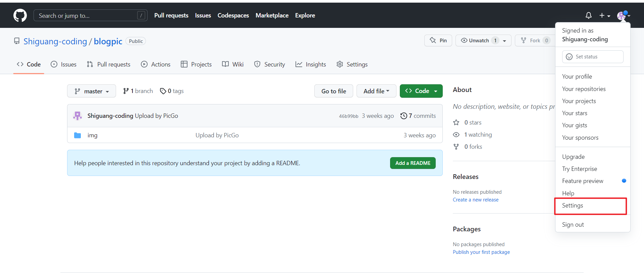Click the commit history clock icon
The image size is (644, 277).
click(x=404, y=116)
